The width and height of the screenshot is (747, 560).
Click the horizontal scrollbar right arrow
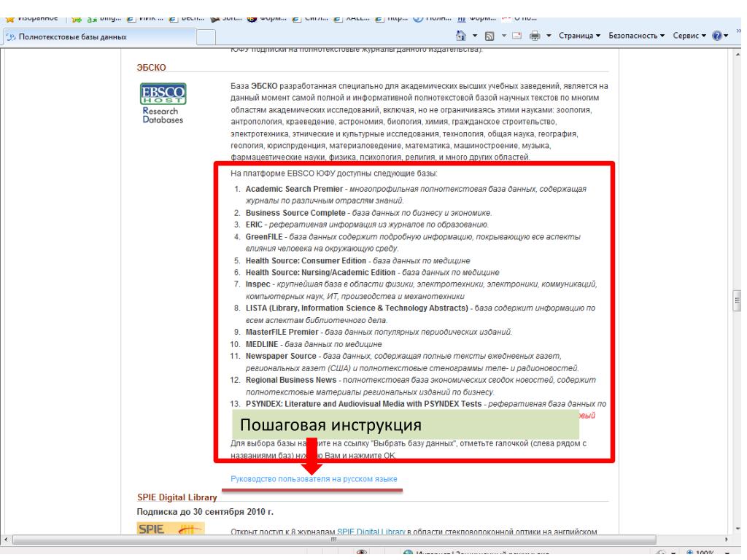[726, 540]
